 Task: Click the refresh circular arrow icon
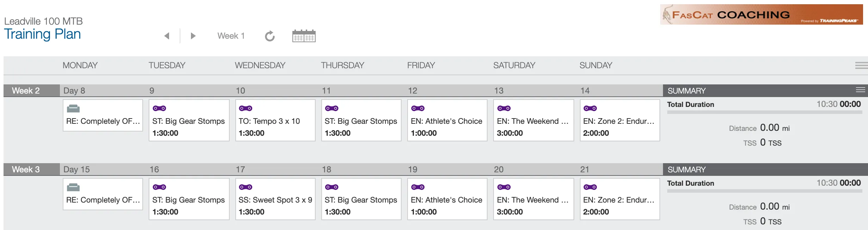(270, 36)
